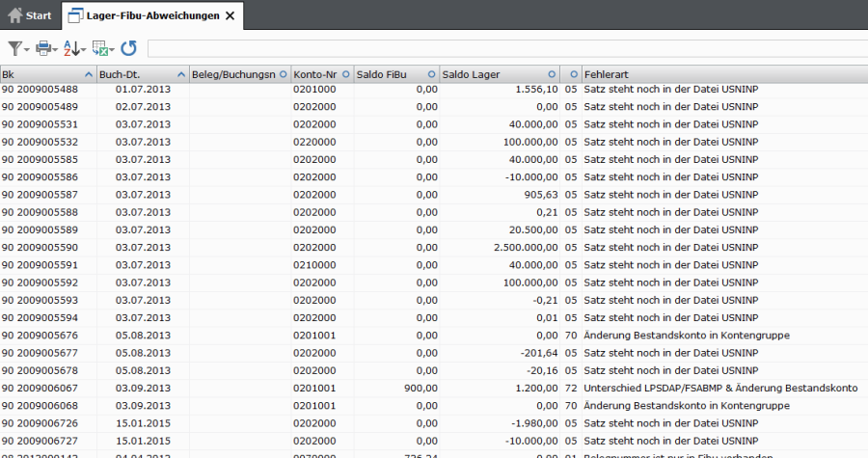
Task: Expand the filter icon's dropdown arrow
Action: [x=27, y=50]
